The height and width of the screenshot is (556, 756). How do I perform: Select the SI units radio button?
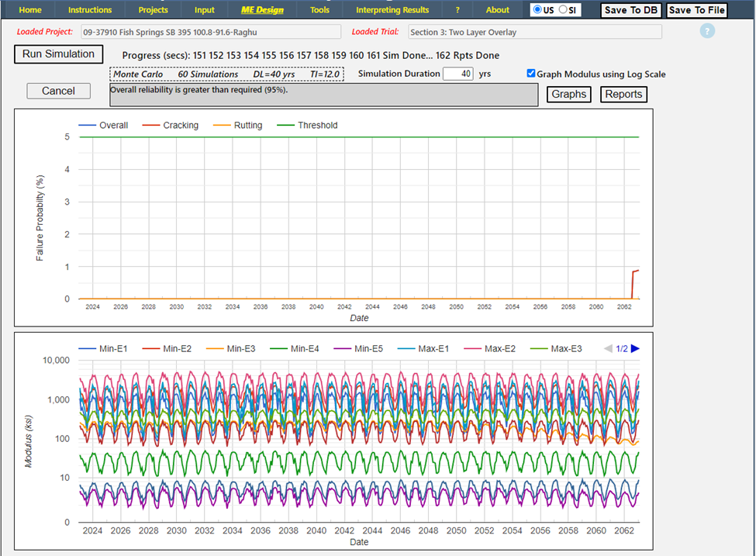564,10
